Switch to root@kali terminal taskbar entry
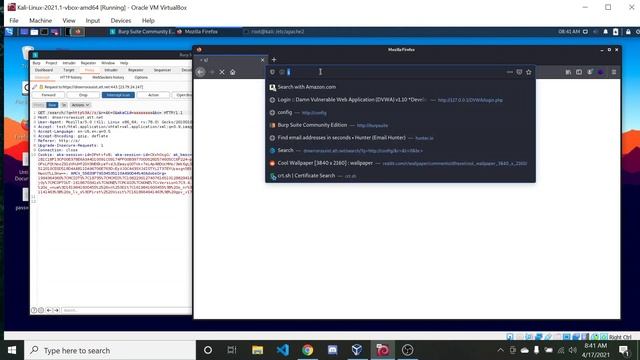 pyautogui.click(x=274, y=31)
